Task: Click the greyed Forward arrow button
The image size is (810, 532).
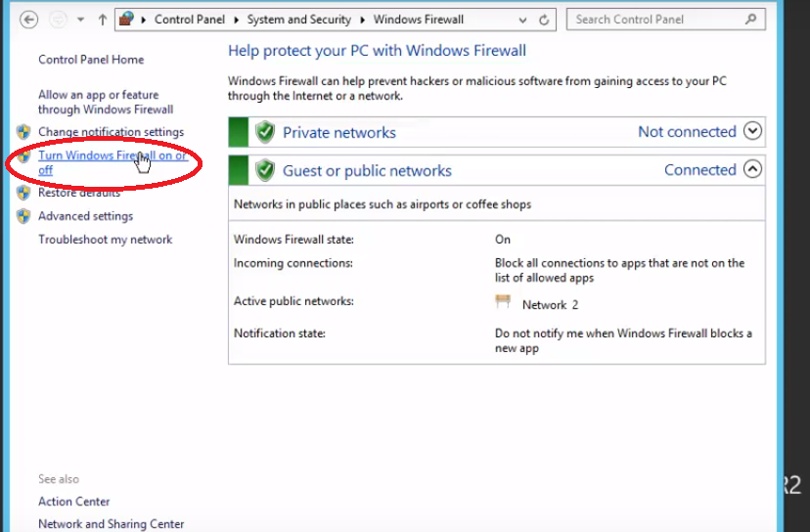Action: 58,21
